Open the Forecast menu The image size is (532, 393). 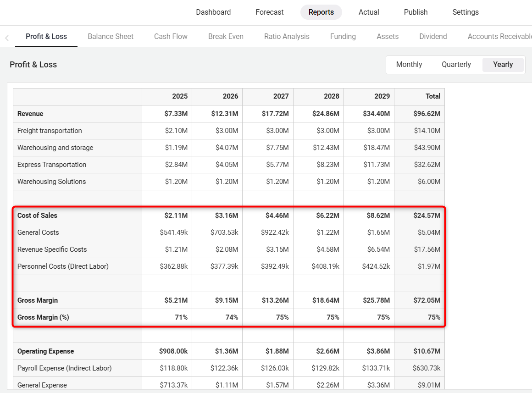(x=270, y=12)
